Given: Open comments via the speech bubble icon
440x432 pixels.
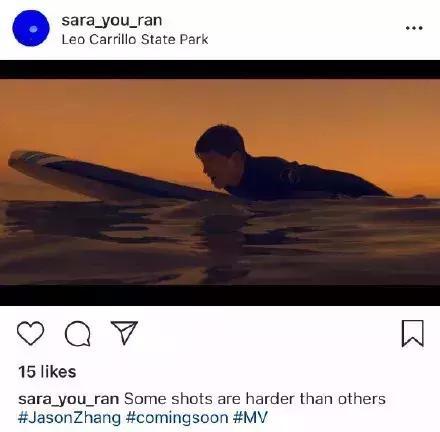Looking at the screenshot, I should click(77, 334).
